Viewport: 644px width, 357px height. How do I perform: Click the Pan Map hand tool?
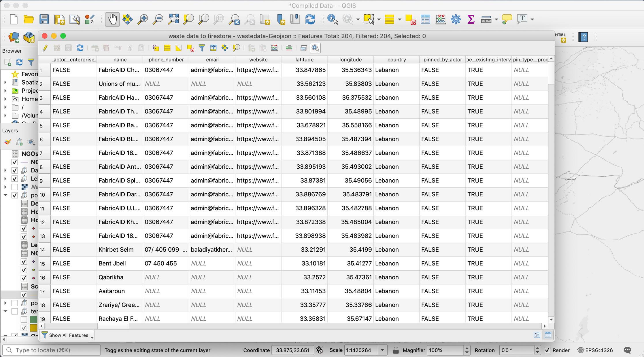click(112, 19)
